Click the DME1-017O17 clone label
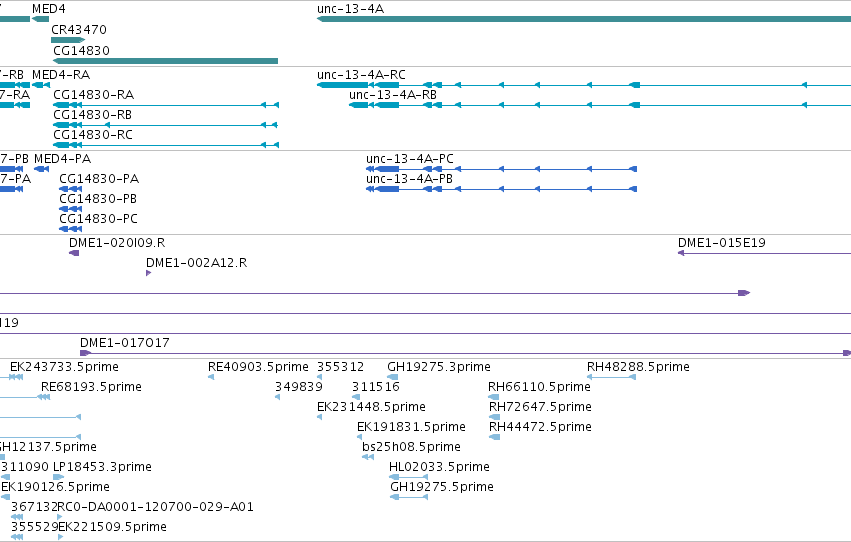This screenshot has height=542, width=851. click(x=125, y=342)
